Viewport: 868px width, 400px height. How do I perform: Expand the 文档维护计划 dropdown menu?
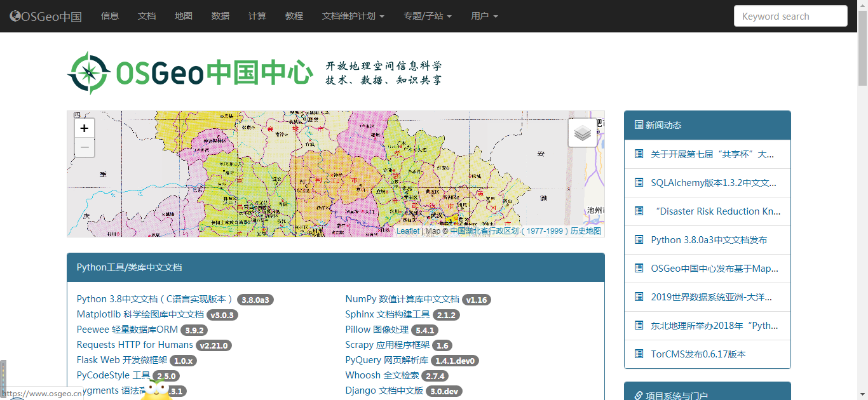pos(353,16)
